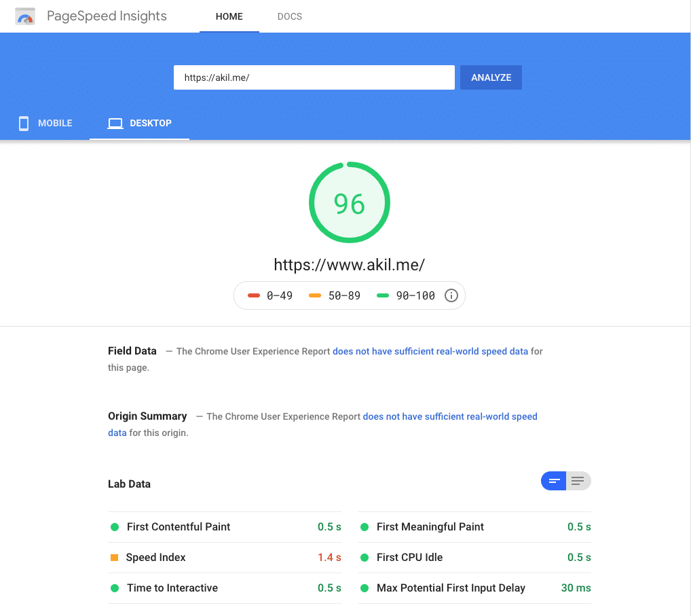
Task: Click the red 0–49 legend marker
Action: point(254,295)
